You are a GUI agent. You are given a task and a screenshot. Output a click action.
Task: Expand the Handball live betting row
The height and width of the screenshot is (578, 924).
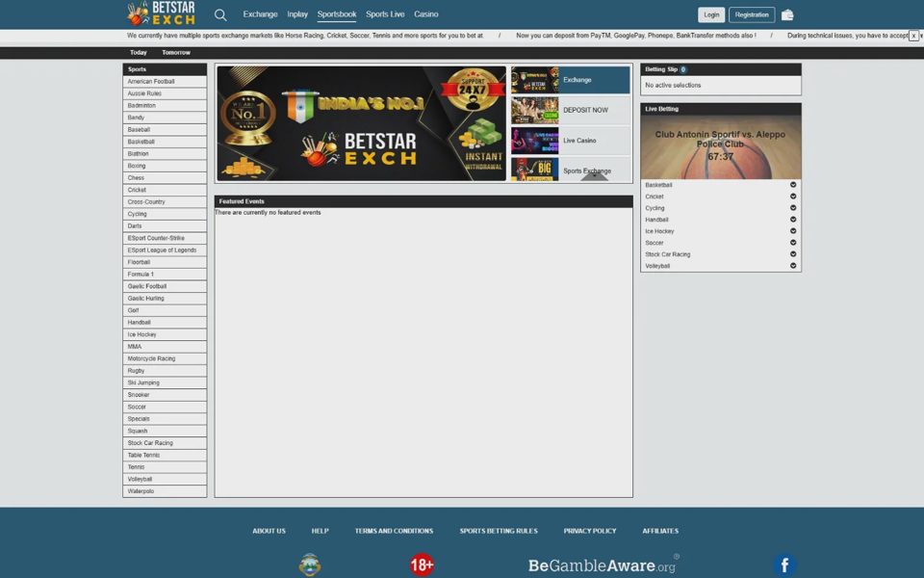(x=721, y=220)
